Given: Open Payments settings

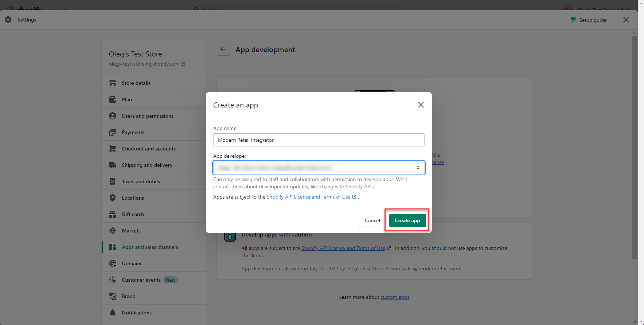Looking at the screenshot, I should point(154,132).
